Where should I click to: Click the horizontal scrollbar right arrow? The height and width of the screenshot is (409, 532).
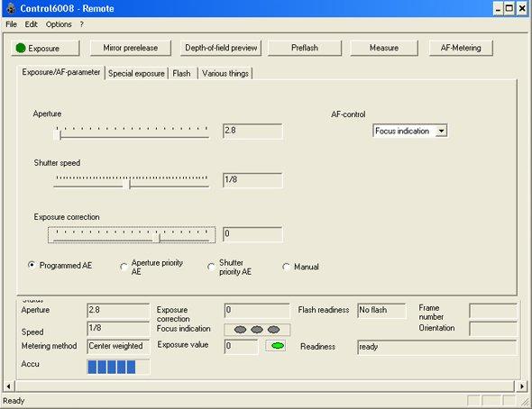[x=521, y=386]
